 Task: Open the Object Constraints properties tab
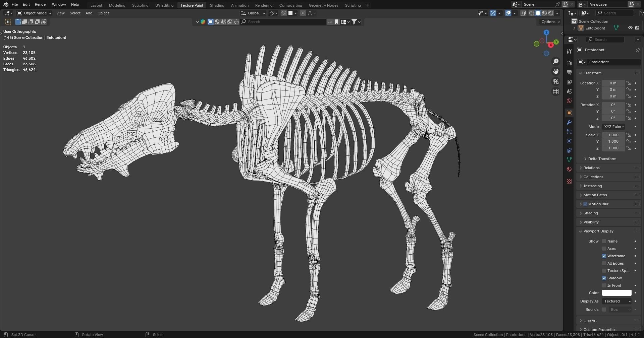[569, 150]
